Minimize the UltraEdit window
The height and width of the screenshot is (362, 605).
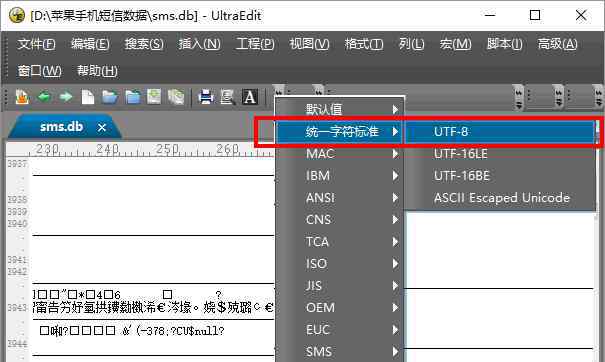490,15
